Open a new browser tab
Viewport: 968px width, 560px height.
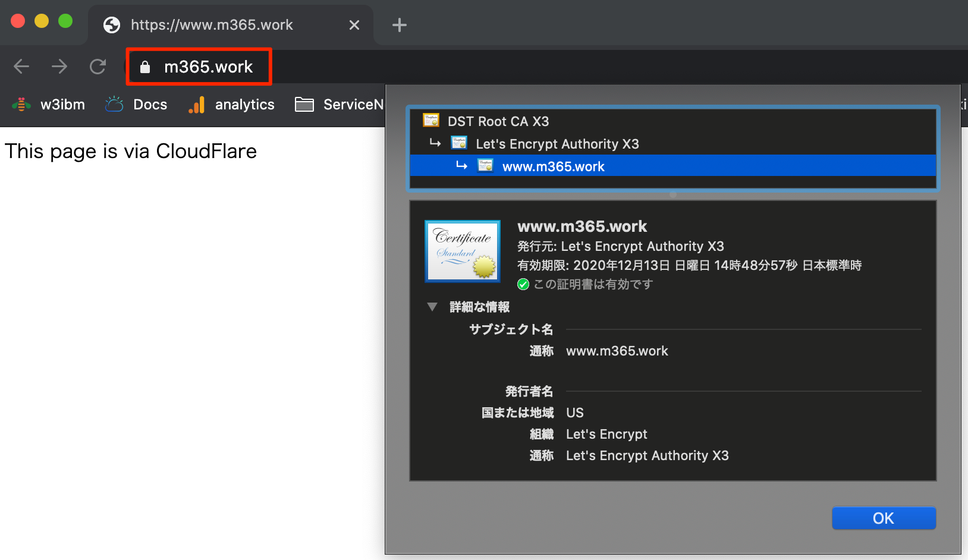tap(400, 25)
